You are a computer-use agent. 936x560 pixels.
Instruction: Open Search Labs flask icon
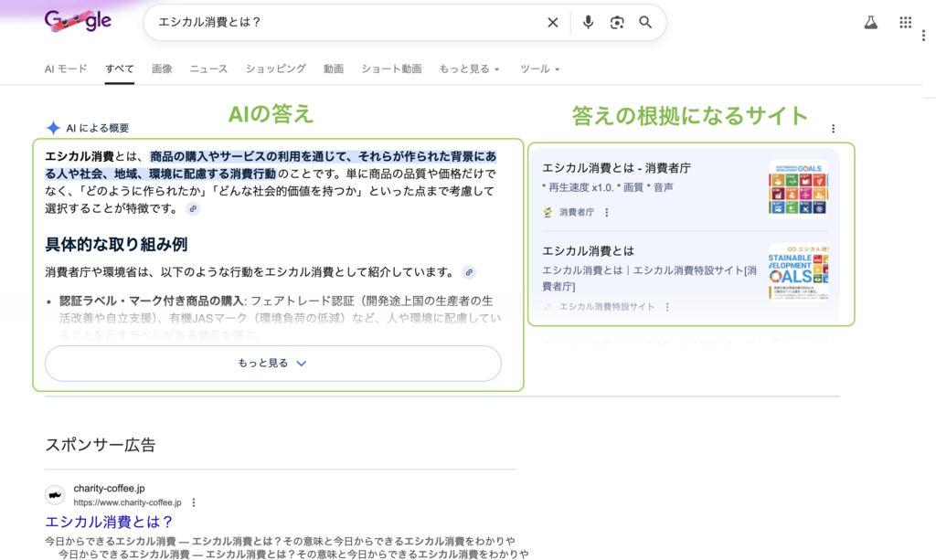pos(870,23)
